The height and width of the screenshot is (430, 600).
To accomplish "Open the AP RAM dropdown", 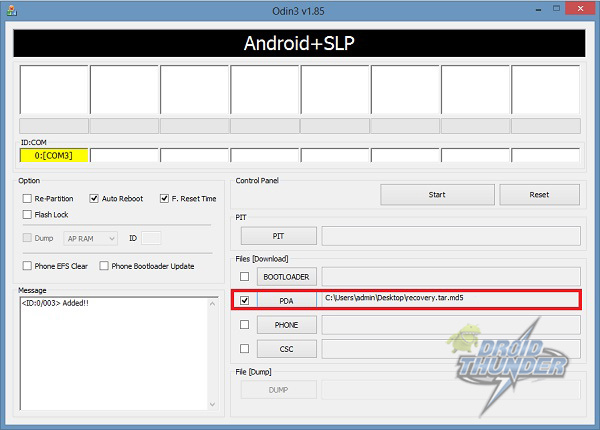I will (x=90, y=238).
